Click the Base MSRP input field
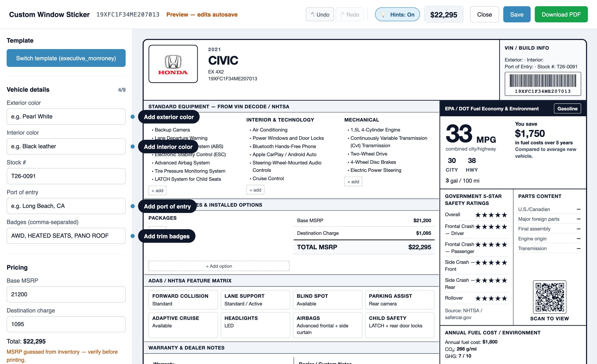The height and width of the screenshot is (364, 597). tap(66, 295)
